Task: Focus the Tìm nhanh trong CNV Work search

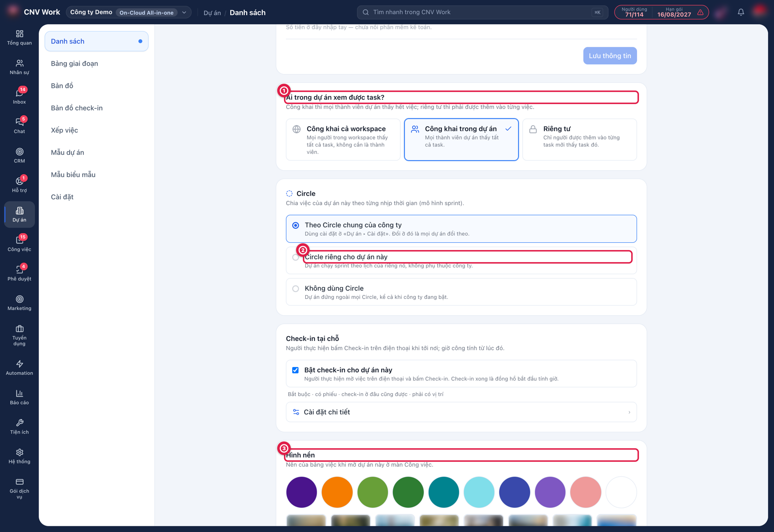Action: [x=482, y=12]
